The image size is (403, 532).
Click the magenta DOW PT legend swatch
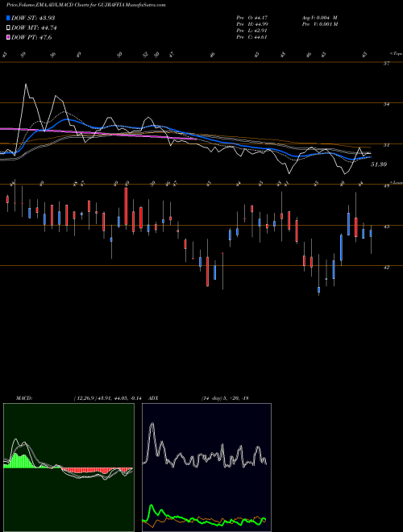pos(8,37)
